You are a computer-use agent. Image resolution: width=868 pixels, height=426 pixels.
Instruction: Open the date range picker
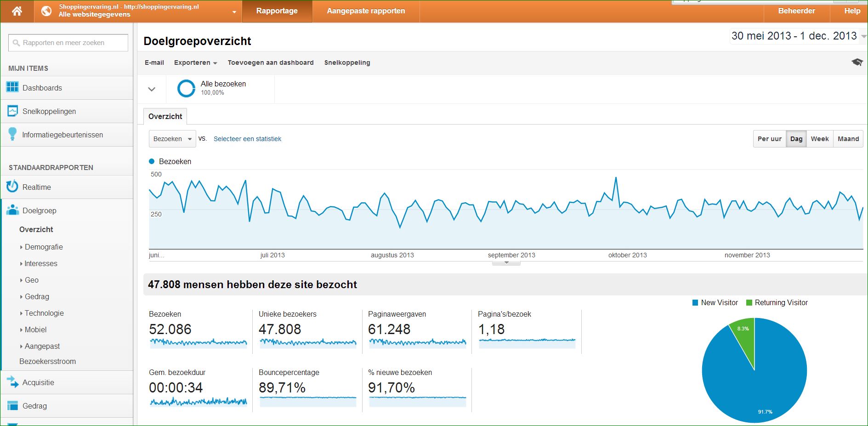798,36
